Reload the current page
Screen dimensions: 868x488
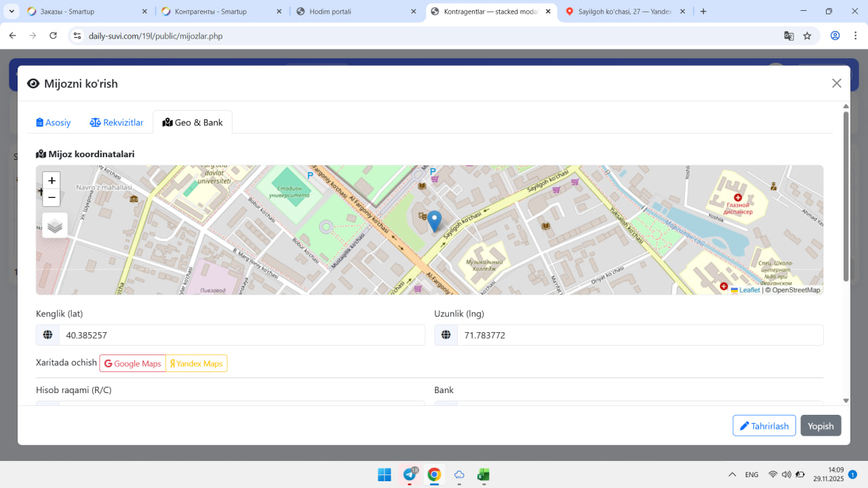coord(54,36)
